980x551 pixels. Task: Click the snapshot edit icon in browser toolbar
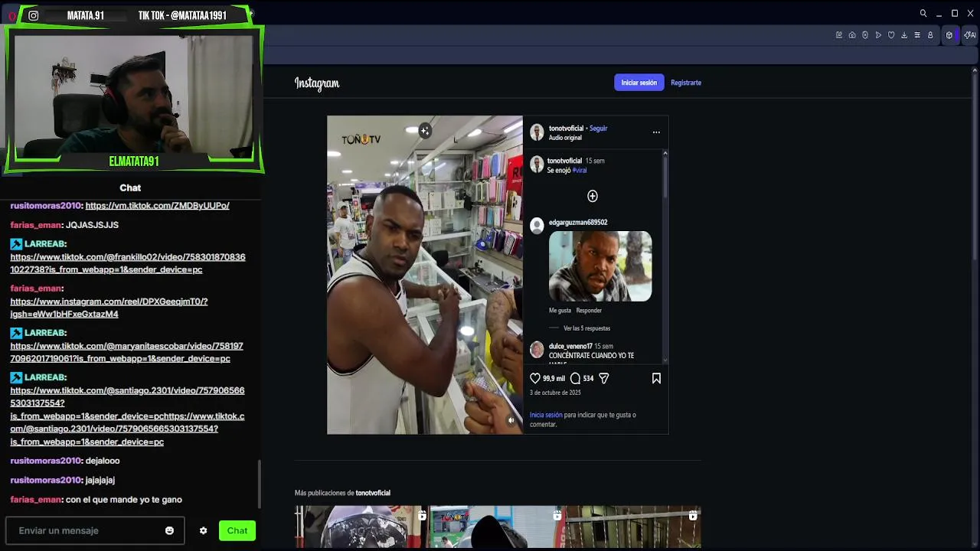click(839, 35)
